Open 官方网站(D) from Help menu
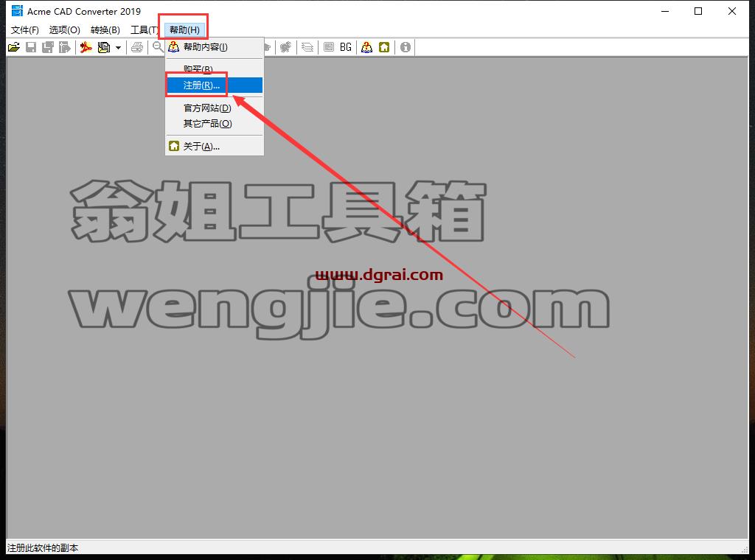 (x=215, y=108)
